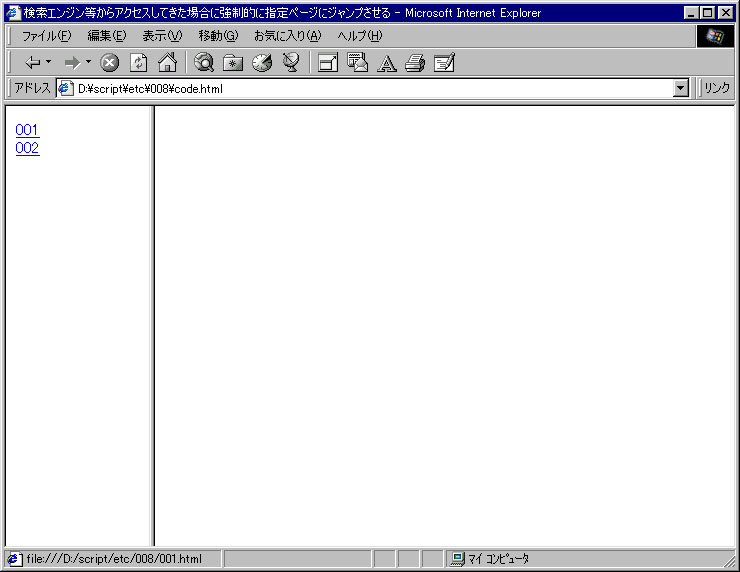
Task: Open the 001 link in left frame
Action: coord(27,130)
